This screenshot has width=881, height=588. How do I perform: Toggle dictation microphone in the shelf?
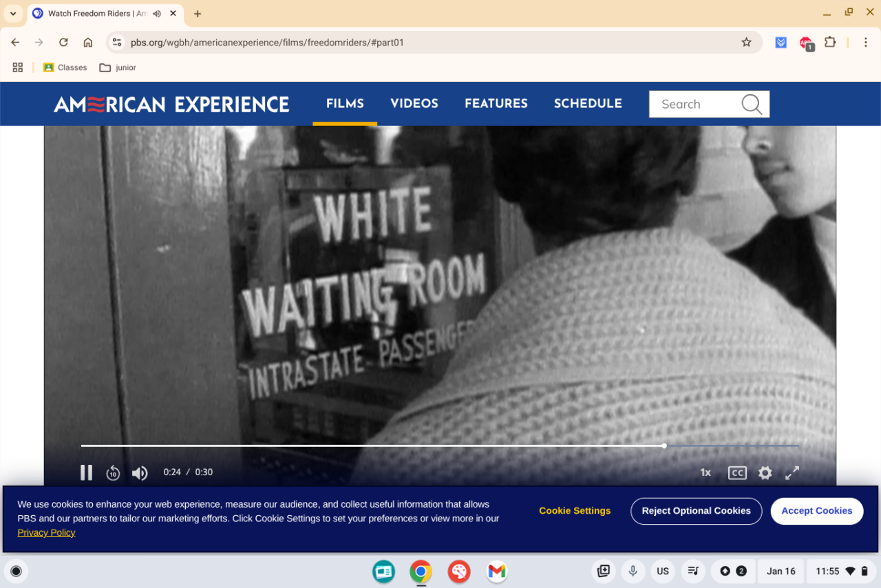pos(633,571)
